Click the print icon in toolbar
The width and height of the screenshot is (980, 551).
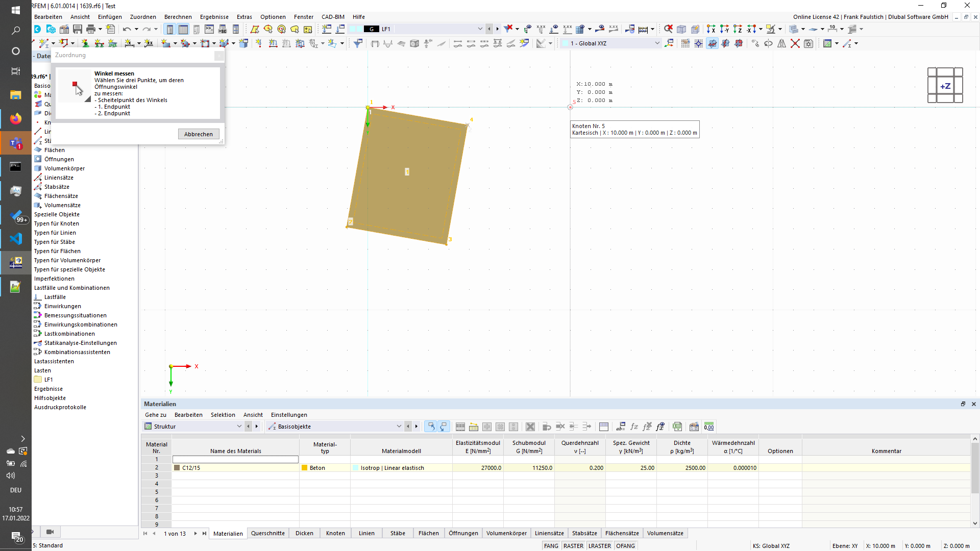click(x=91, y=29)
